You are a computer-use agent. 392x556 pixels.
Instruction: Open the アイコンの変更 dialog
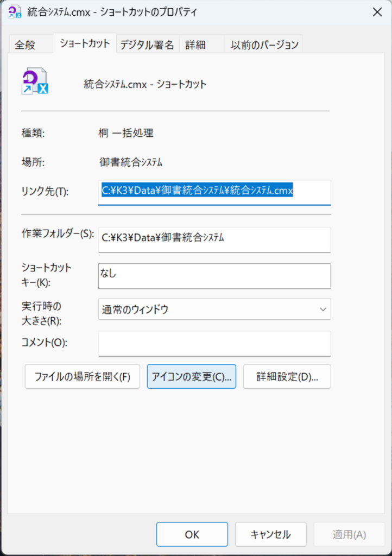coord(191,376)
